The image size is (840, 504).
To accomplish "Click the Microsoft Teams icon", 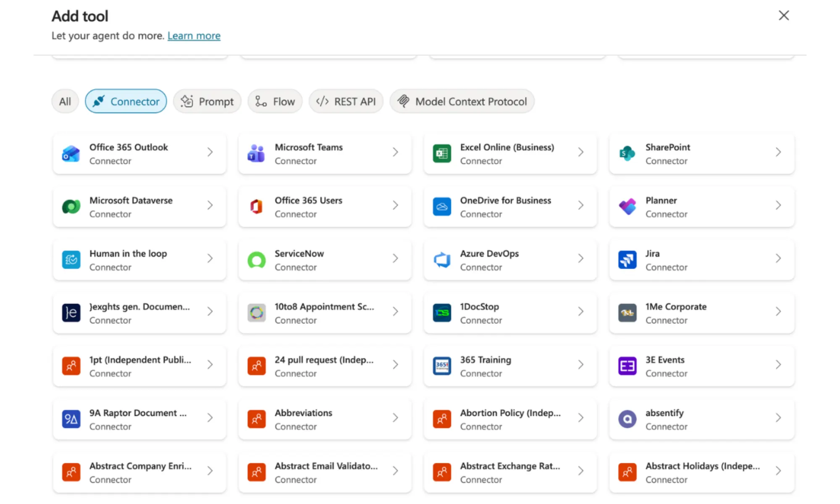I will click(256, 154).
